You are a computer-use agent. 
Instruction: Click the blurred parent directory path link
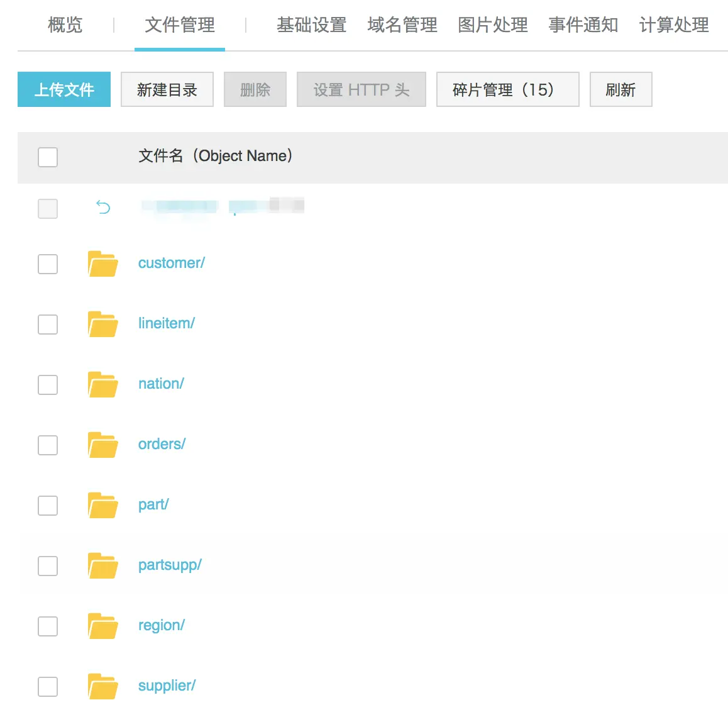(x=223, y=206)
